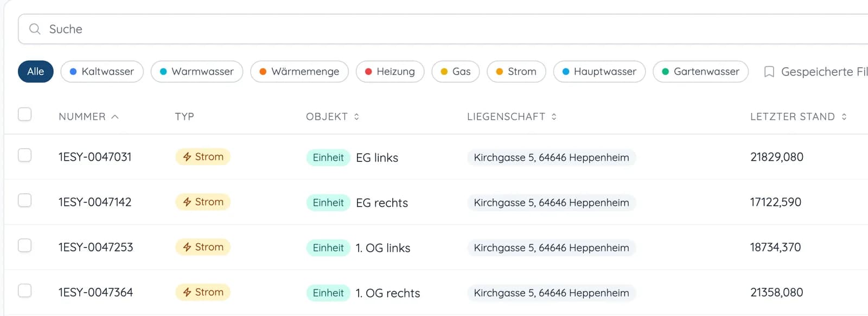Click Kirchgasse 5 address in row 1ESY-0047253
Screen dimensions: 868x316
pos(552,248)
